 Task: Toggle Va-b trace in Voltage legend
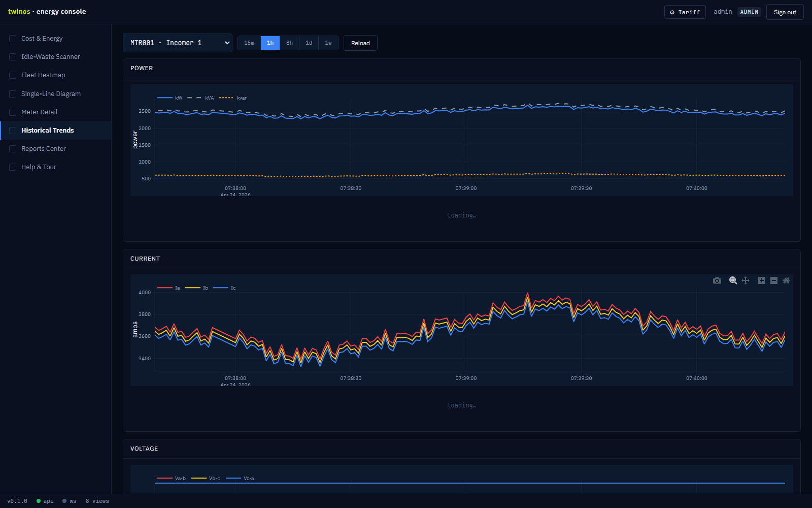point(172,479)
